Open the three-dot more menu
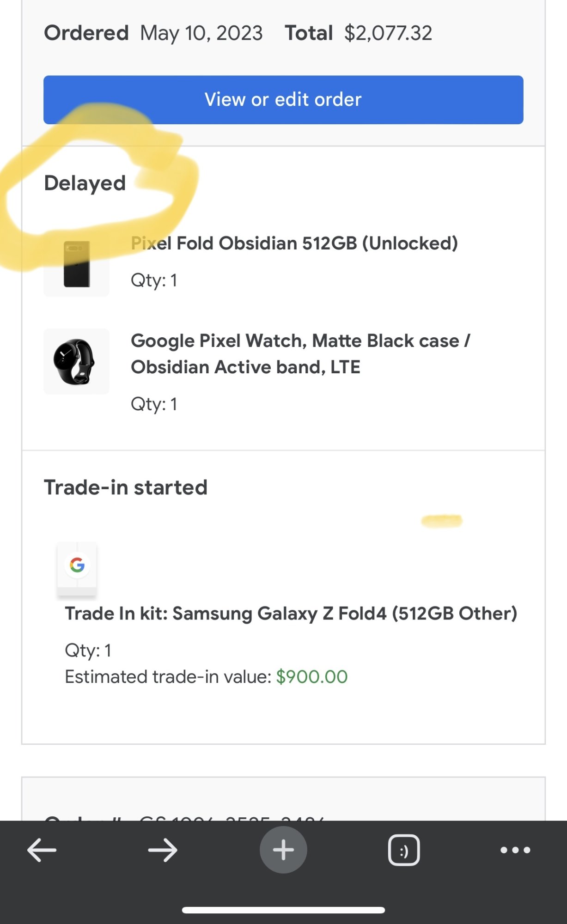Viewport: 567px width, 924px height. point(515,850)
